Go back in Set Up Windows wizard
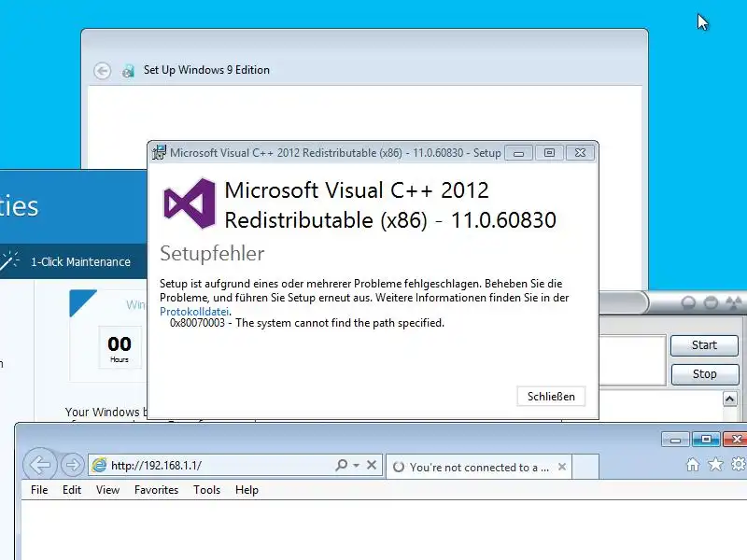 [102, 71]
